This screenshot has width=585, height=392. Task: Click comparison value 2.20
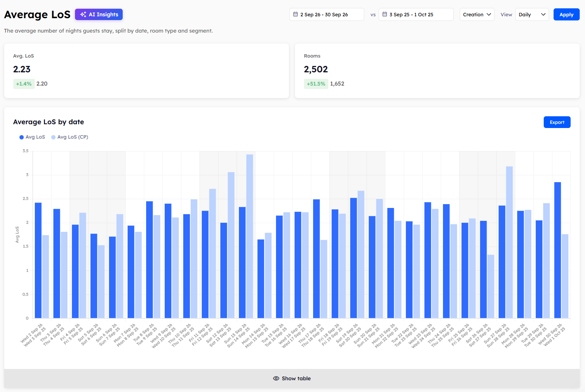click(42, 84)
